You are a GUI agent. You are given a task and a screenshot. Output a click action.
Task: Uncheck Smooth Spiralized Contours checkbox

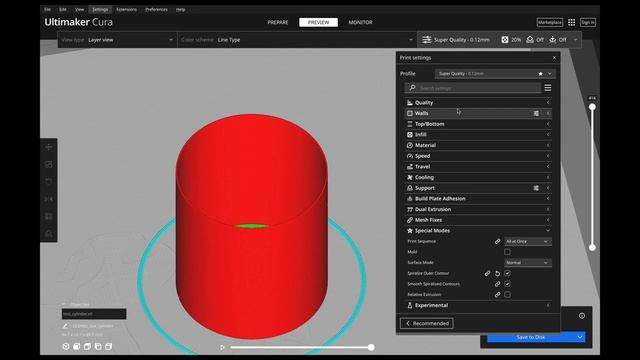pos(507,284)
